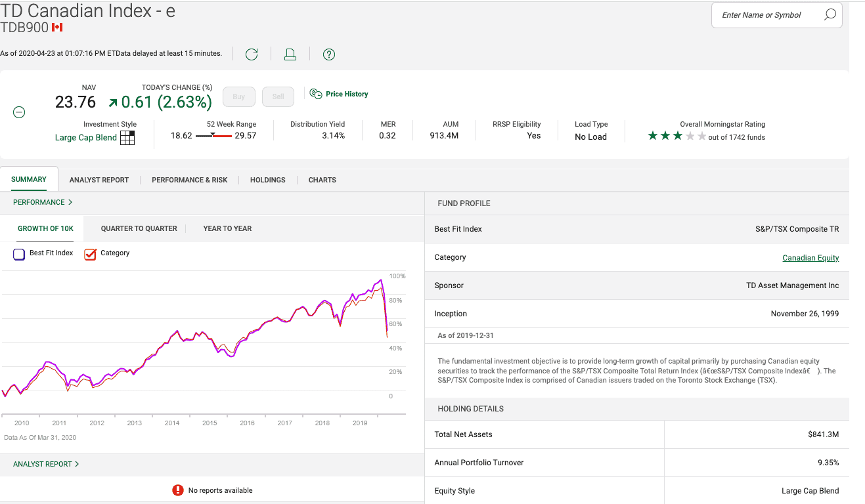The image size is (865, 504).
Task: Select the YEAR TO YEAR tab
Action: click(x=227, y=228)
